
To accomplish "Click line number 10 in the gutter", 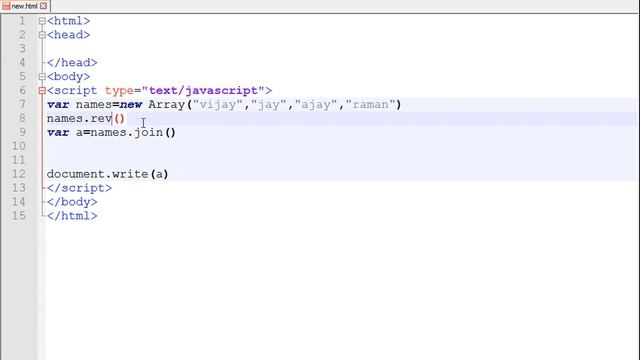I will click(x=19, y=146).
